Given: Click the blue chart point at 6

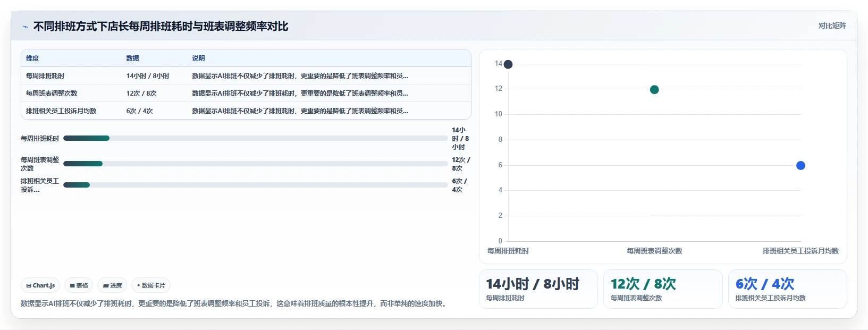Looking at the screenshot, I should (x=800, y=166).
